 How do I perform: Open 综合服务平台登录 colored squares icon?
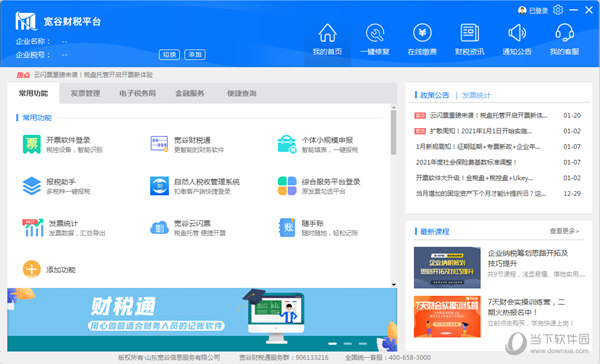pos(287,186)
